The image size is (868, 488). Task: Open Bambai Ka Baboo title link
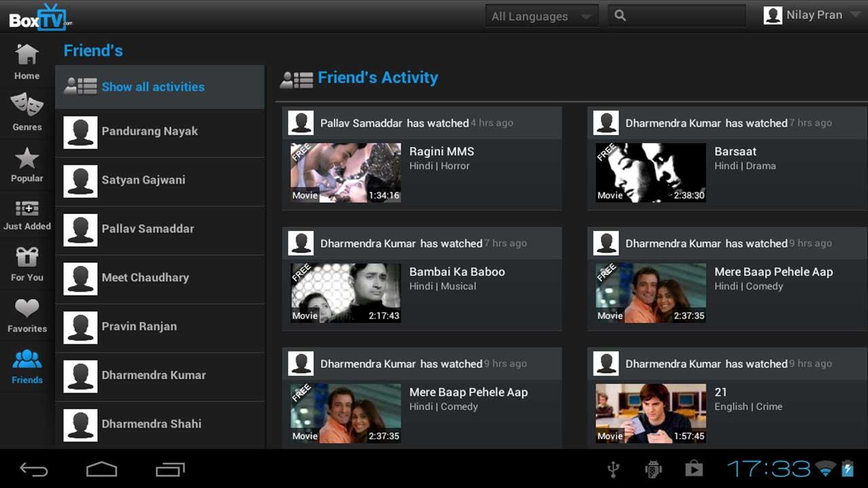tap(457, 272)
